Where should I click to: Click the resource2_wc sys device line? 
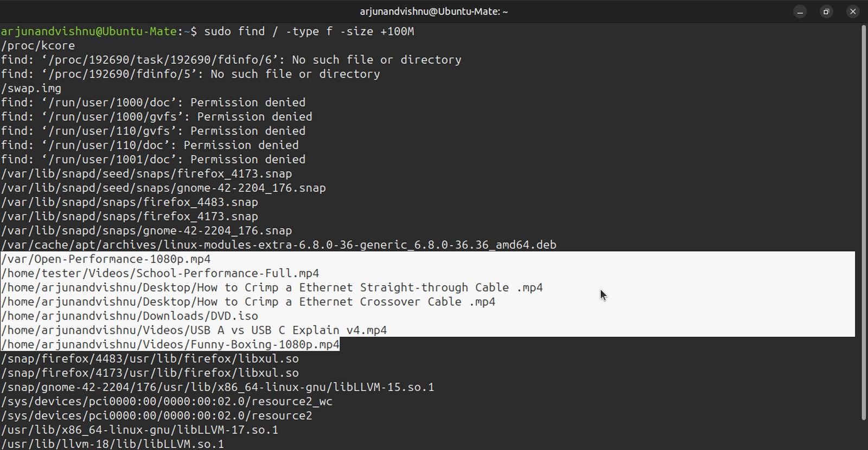[167, 402]
